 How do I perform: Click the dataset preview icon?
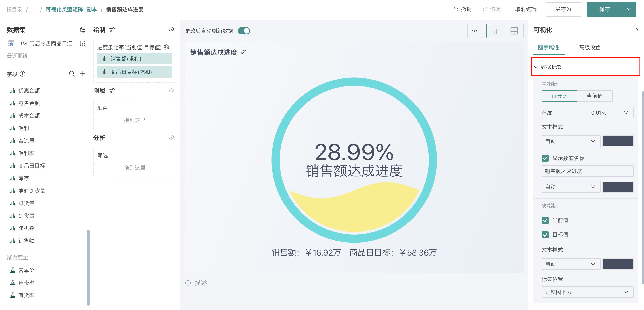click(x=83, y=44)
